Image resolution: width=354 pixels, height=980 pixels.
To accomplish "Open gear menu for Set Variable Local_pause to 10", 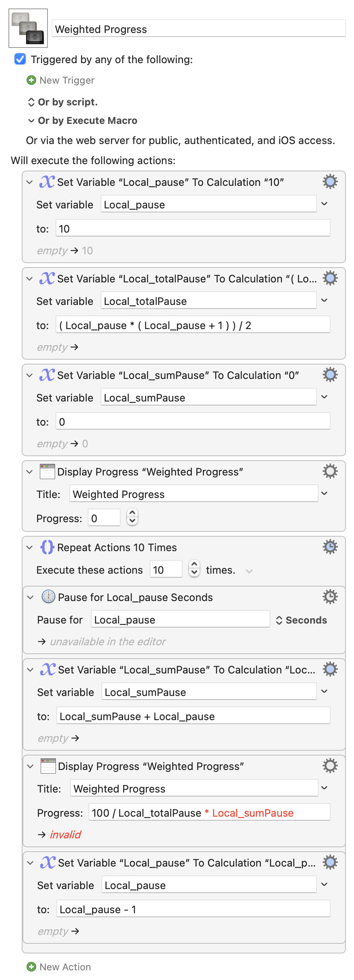I will coord(330,182).
